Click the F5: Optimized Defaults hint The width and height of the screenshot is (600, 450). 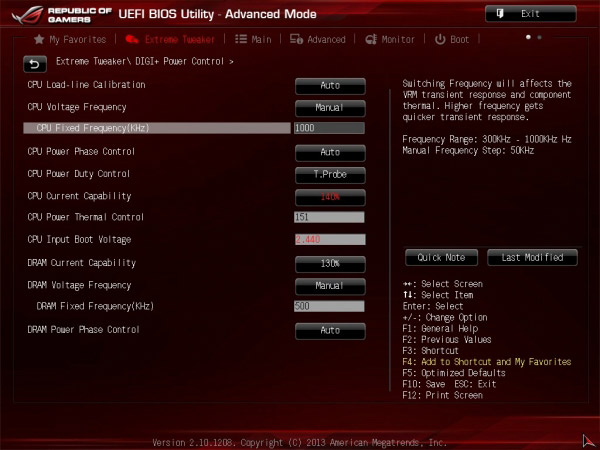click(454, 373)
